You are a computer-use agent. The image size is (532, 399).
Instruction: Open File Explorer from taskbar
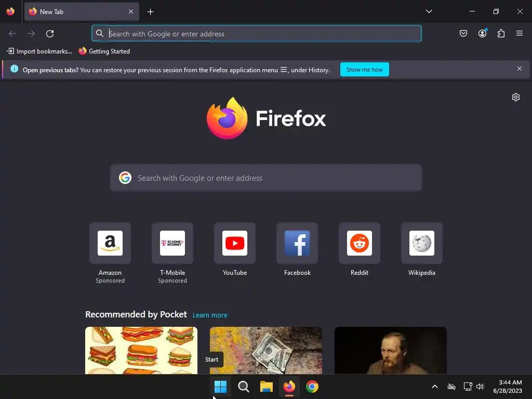267,387
